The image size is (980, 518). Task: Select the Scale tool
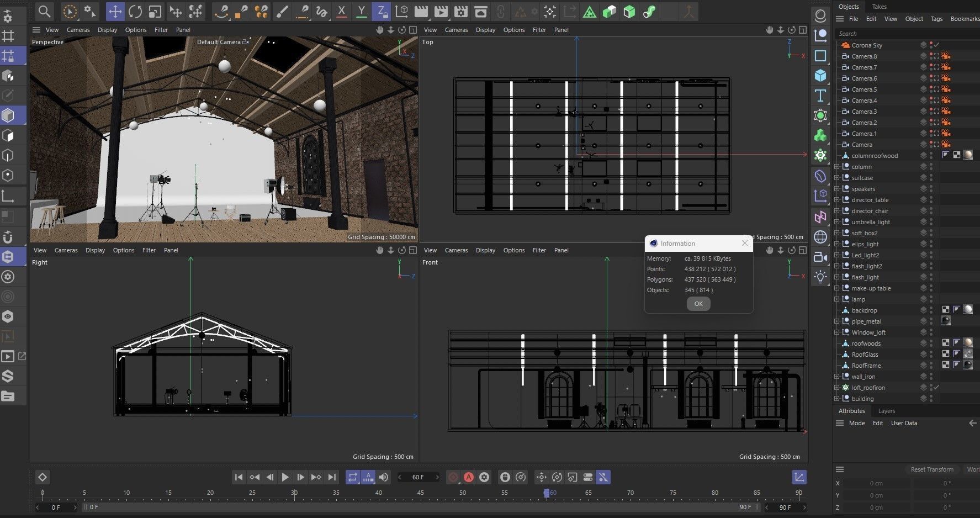click(155, 11)
